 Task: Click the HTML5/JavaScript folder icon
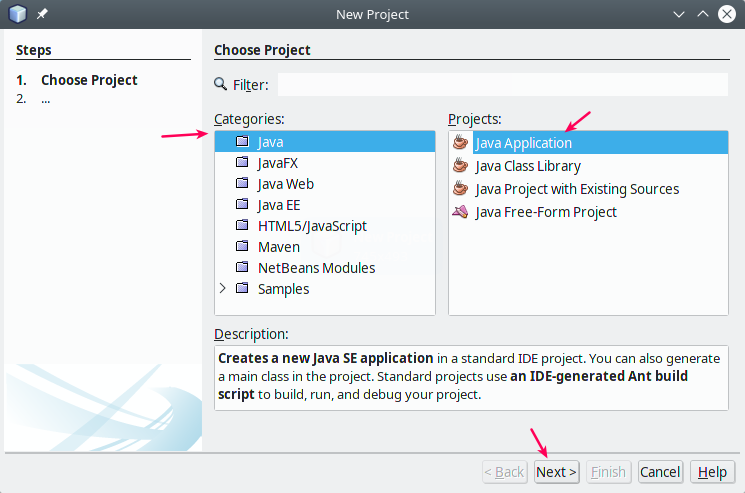click(x=242, y=225)
